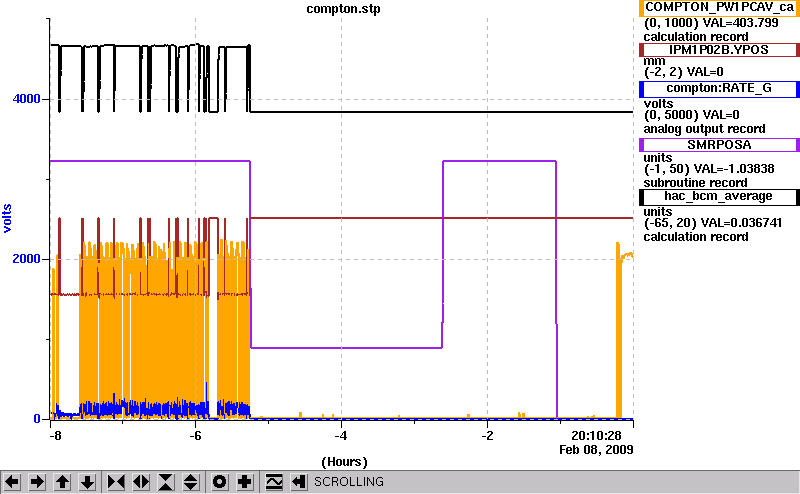Click the 2000 y-axis tick label
The width and height of the screenshot is (800, 494).
tap(27, 259)
